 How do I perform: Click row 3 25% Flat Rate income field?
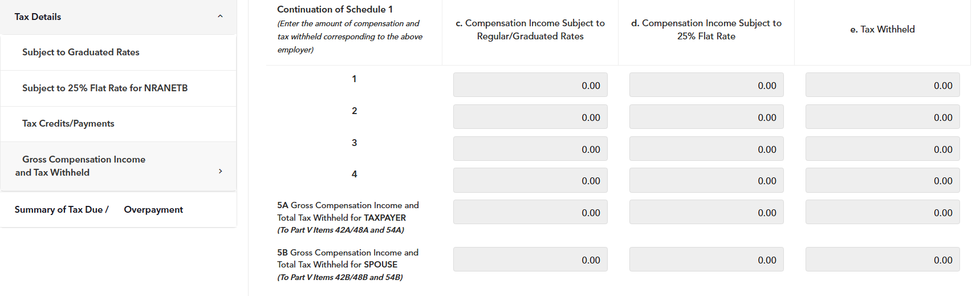point(706,149)
